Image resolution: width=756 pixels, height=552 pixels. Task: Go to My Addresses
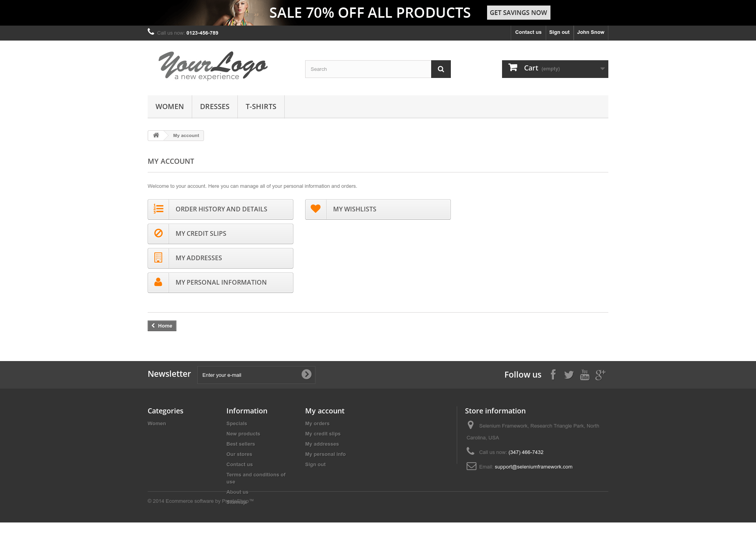(220, 258)
